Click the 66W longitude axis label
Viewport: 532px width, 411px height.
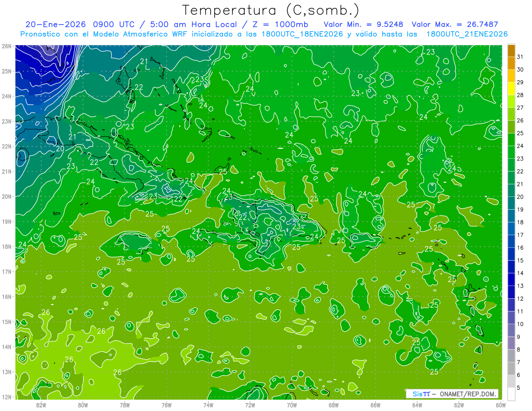[376, 405]
